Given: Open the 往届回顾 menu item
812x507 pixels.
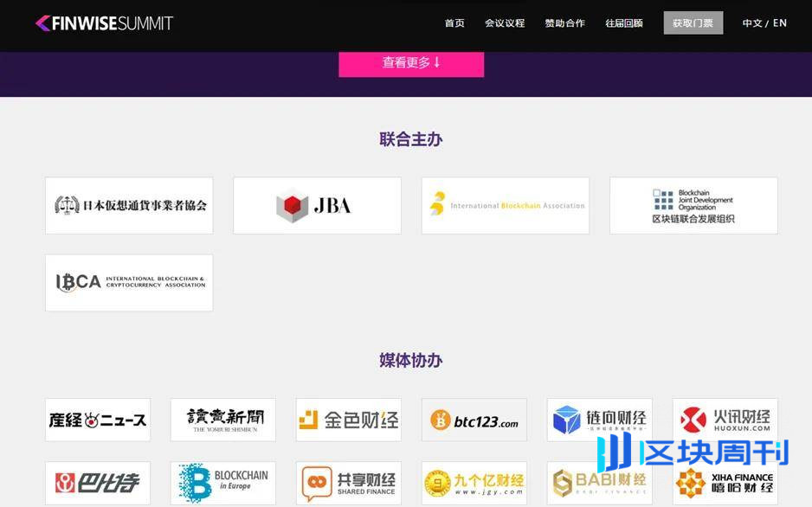Looking at the screenshot, I should (x=624, y=23).
